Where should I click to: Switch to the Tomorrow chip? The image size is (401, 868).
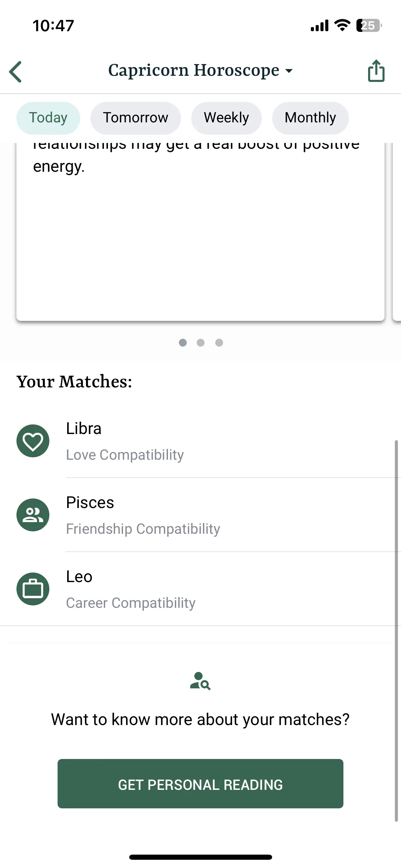coord(136,118)
